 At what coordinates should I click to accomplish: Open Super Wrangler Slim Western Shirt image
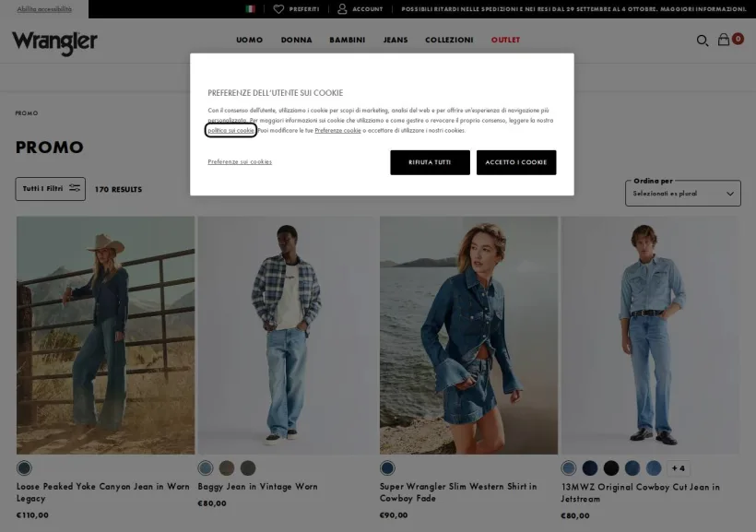click(x=468, y=336)
